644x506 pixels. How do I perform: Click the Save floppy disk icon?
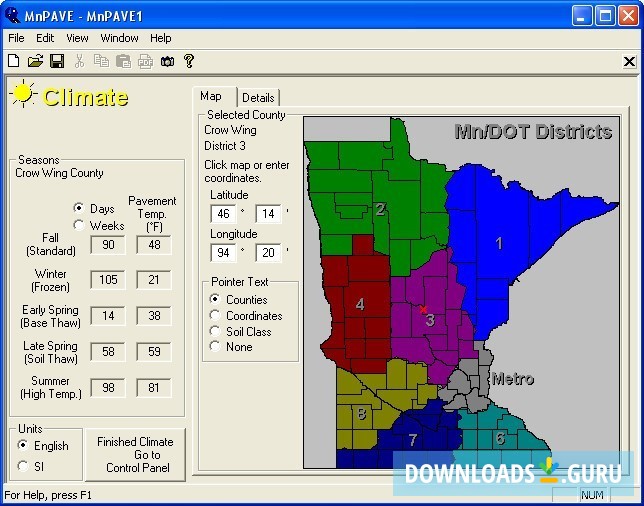point(57,61)
